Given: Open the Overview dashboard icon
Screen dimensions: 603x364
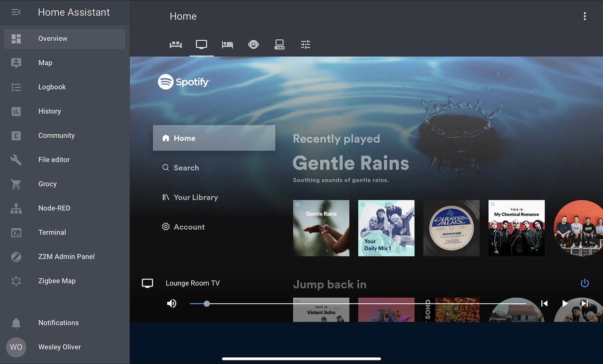Looking at the screenshot, I should point(16,38).
